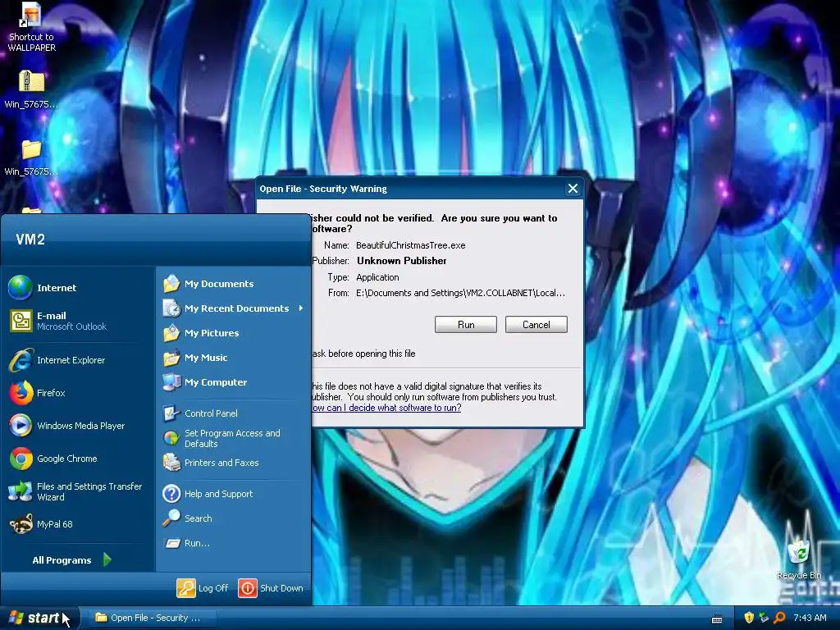The image size is (840, 630).
Task: Open Help and Support
Action: (218, 493)
